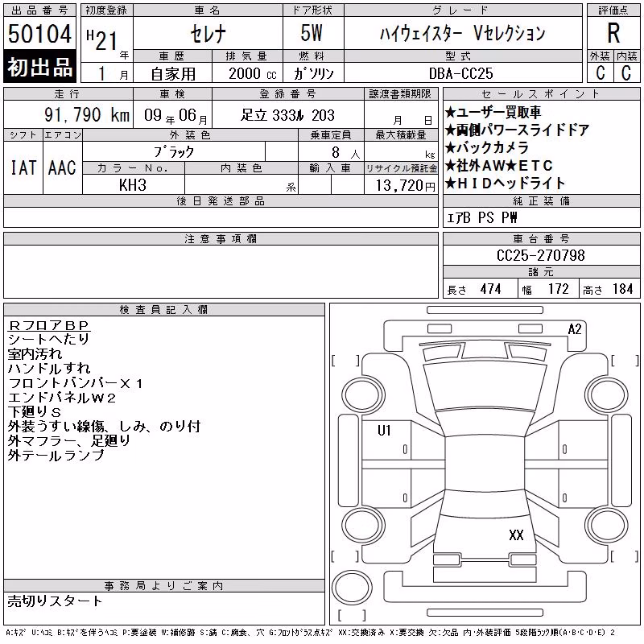Screen dimensions: 644x644
Task: Click length value 474
Action: tap(491, 289)
